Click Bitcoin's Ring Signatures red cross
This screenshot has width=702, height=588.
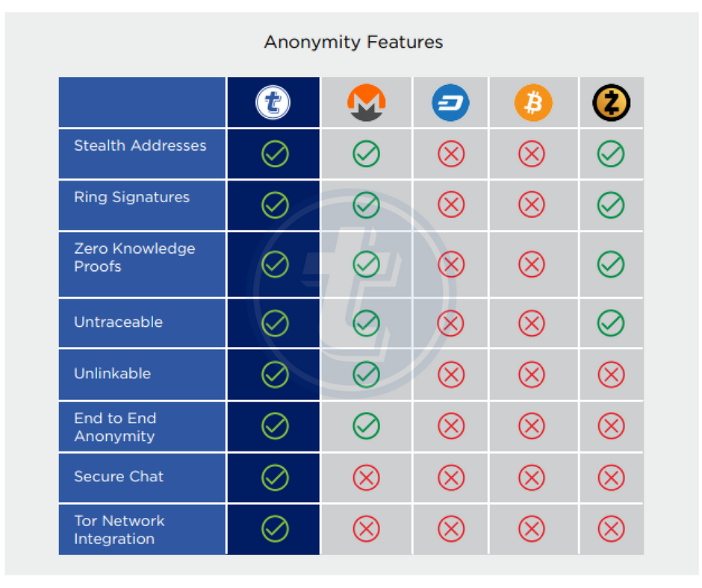click(x=532, y=205)
